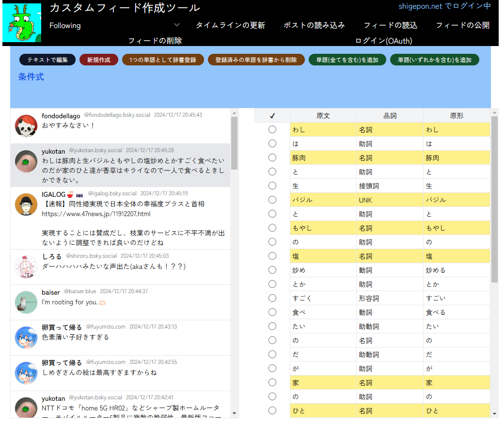Viewport: 504px width, 424px height.
Task: Click 品詞 column header
Action: point(390,116)
